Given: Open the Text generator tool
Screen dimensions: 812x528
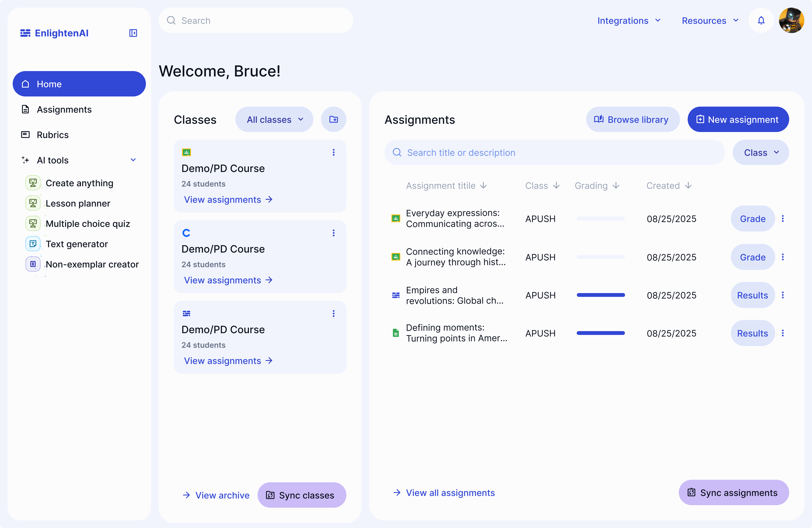Looking at the screenshot, I should (76, 244).
